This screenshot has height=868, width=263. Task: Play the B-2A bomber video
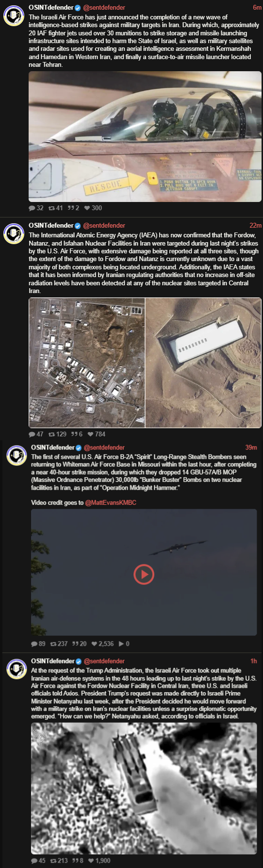pyautogui.click(x=144, y=574)
